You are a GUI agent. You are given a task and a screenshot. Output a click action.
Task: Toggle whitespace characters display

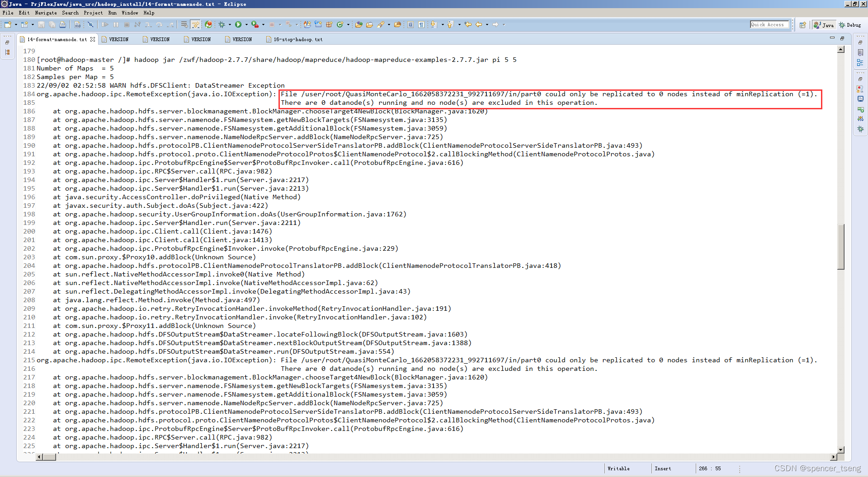tap(420, 24)
